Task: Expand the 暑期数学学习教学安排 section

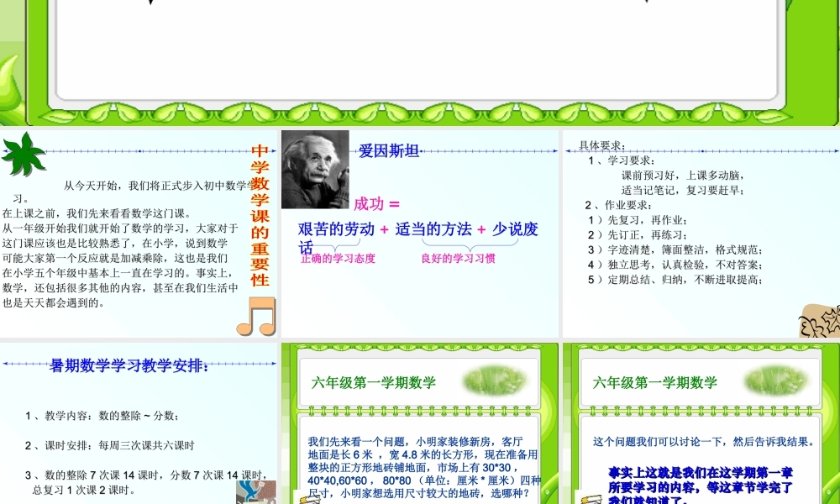Action: click(126, 365)
